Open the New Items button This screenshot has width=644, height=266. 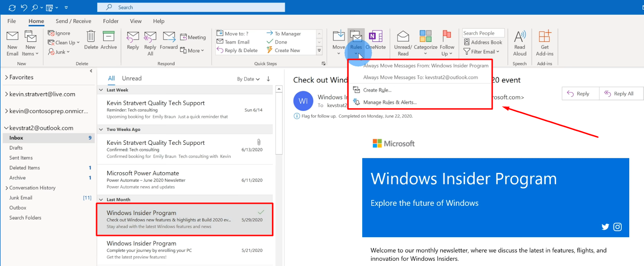tap(31, 43)
